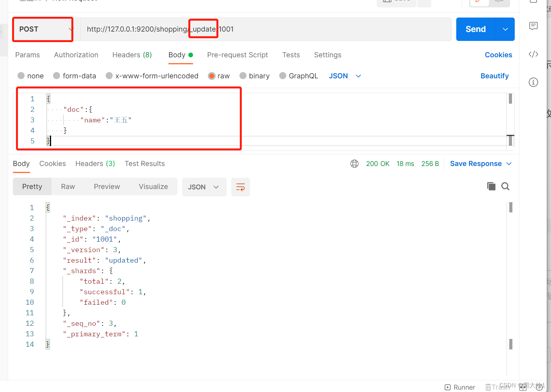This screenshot has height=392, width=551.
Task: Open the request Body tab
Action: pos(181,55)
